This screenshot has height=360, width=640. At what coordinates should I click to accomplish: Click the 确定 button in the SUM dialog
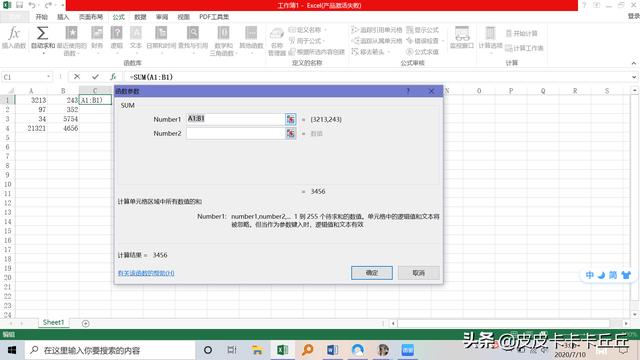pyautogui.click(x=372, y=273)
